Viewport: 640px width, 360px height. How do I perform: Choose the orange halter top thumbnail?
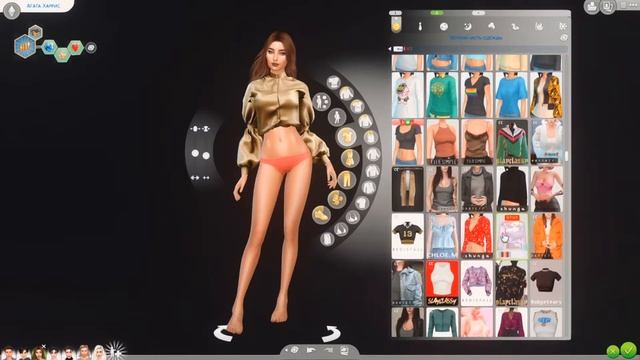442,142
